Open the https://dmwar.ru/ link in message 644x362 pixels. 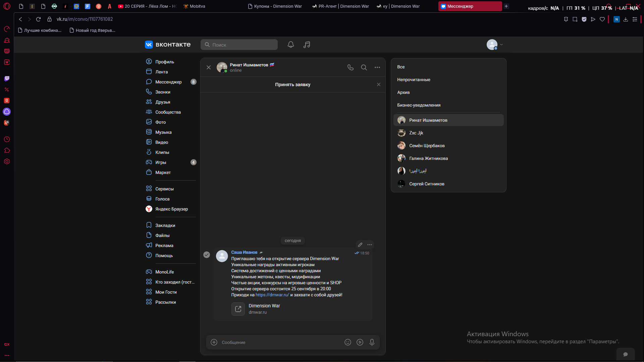click(x=272, y=295)
